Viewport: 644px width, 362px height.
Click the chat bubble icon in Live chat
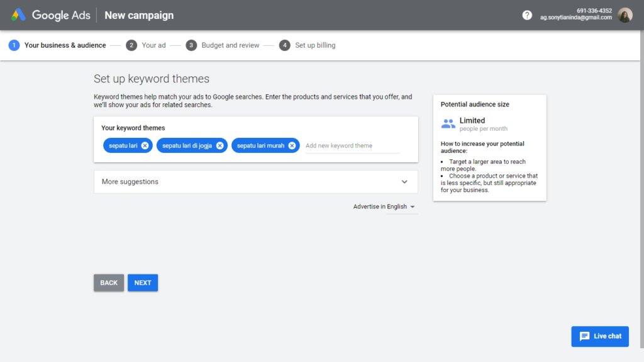coord(584,336)
